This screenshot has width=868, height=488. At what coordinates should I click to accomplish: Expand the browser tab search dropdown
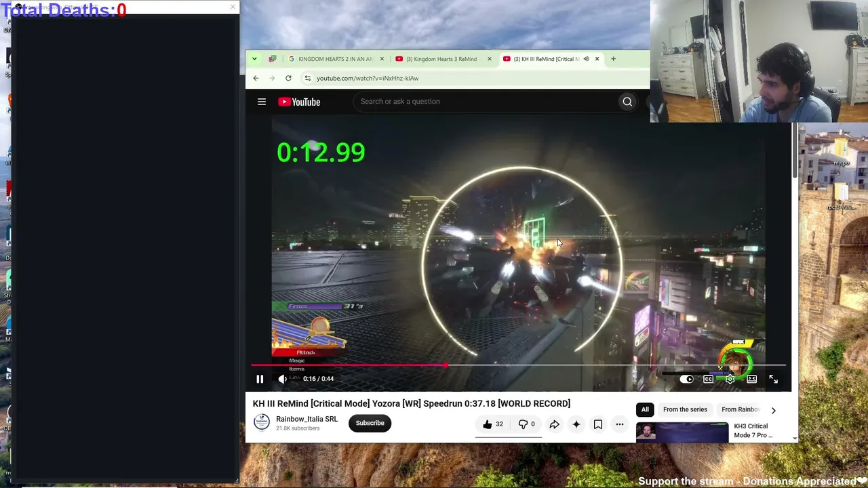pyautogui.click(x=254, y=59)
